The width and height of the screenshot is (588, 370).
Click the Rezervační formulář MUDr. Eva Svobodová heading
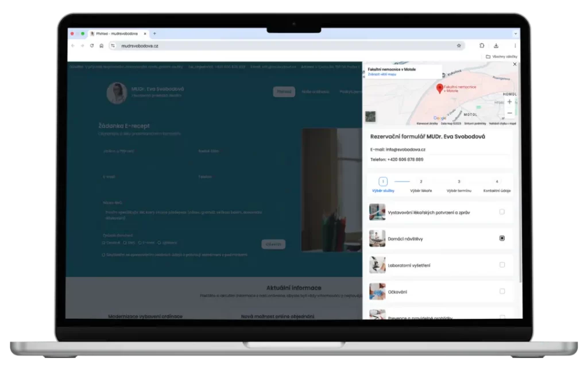[427, 137]
